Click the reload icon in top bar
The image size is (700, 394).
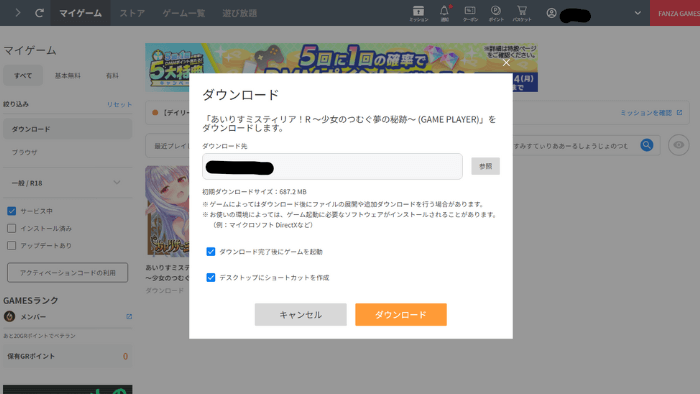pos(39,13)
